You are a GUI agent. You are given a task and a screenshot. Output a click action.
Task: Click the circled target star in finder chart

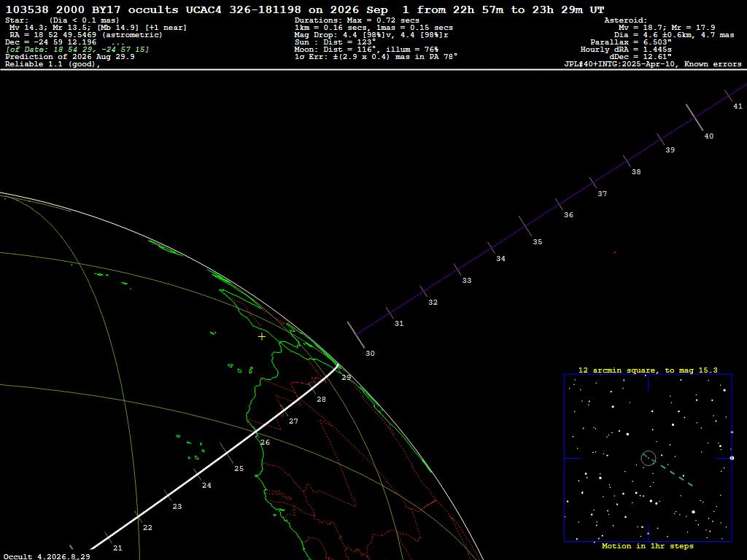point(649,458)
